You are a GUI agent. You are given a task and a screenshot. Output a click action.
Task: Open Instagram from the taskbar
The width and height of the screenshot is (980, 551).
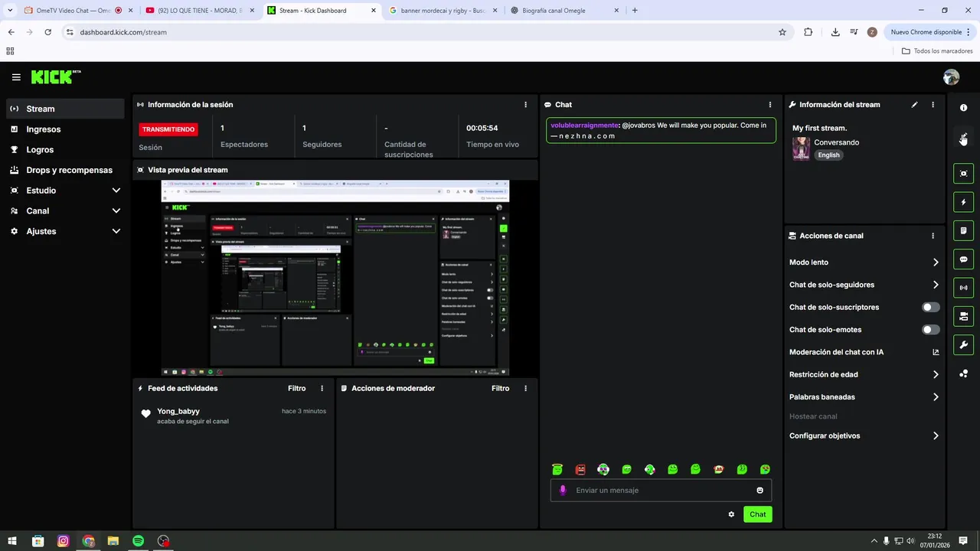click(64, 541)
